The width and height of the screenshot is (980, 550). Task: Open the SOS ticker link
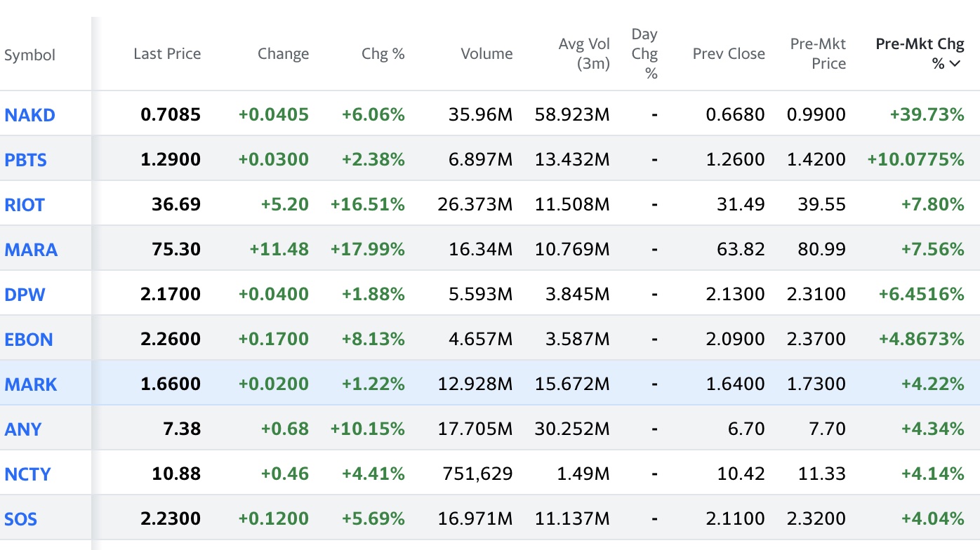21,519
